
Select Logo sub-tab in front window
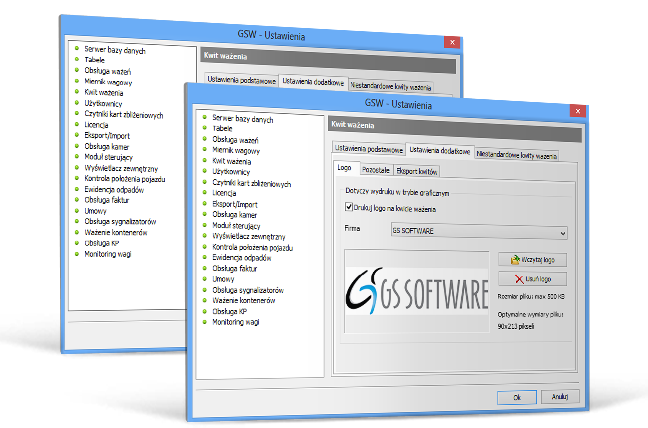344,170
